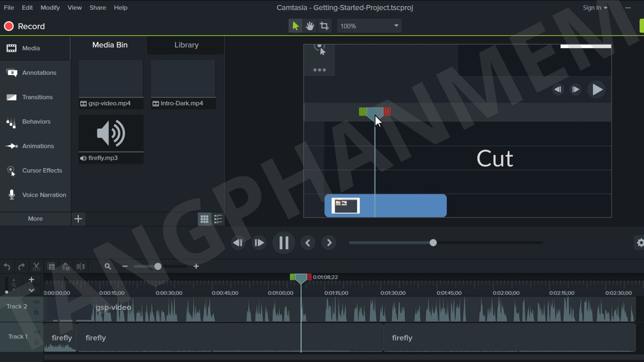Expand track options chevron below add track
Image resolution: width=644 pixels, height=362 pixels.
[31, 290]
